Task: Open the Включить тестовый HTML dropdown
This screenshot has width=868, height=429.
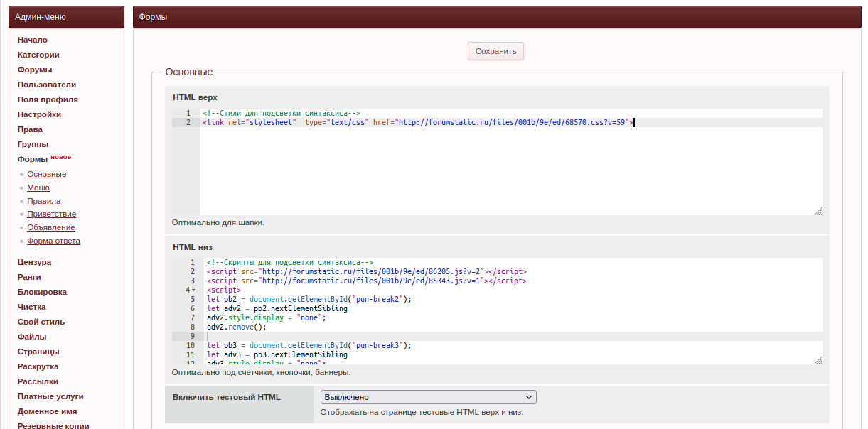Action: coord(428,397)
